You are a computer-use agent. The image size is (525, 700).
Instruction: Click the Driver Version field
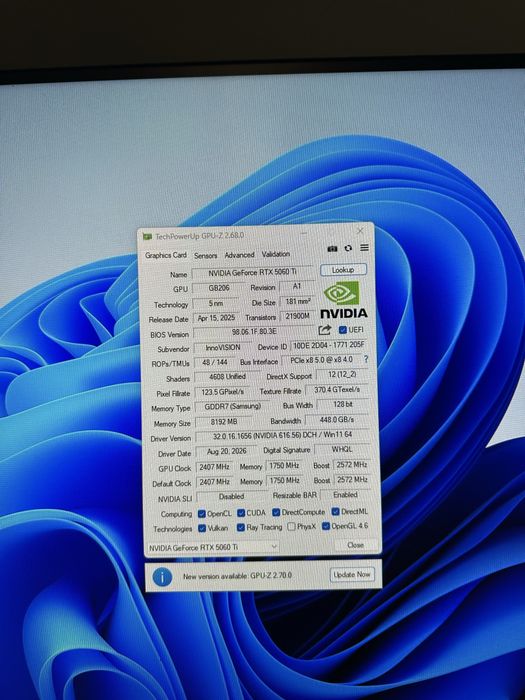[x=283, y=435]
